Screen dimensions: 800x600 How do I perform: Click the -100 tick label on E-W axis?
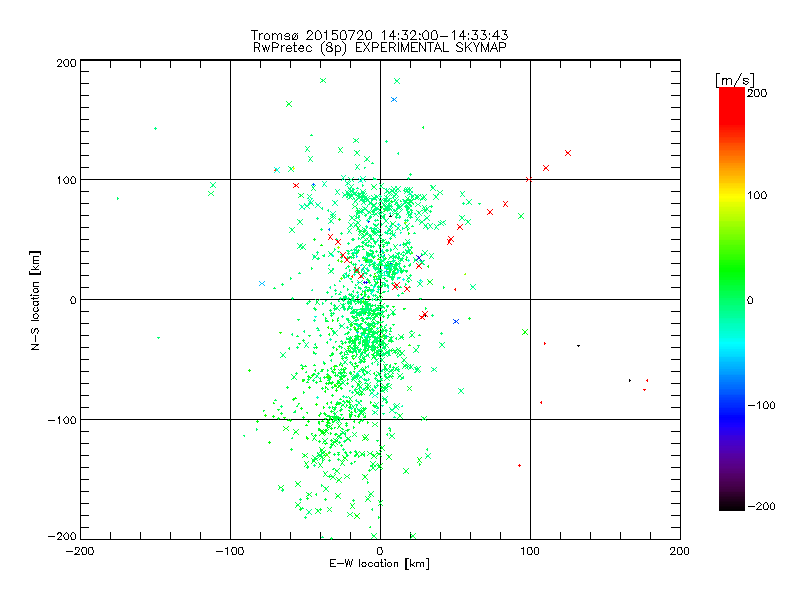click(230, 551)
